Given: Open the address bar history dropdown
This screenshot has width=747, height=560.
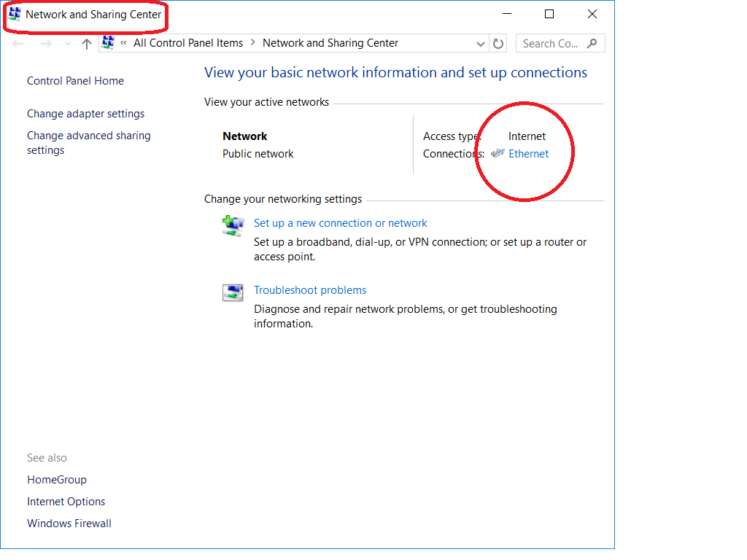Looking at the screenshot, I should [x=480, y=44].
